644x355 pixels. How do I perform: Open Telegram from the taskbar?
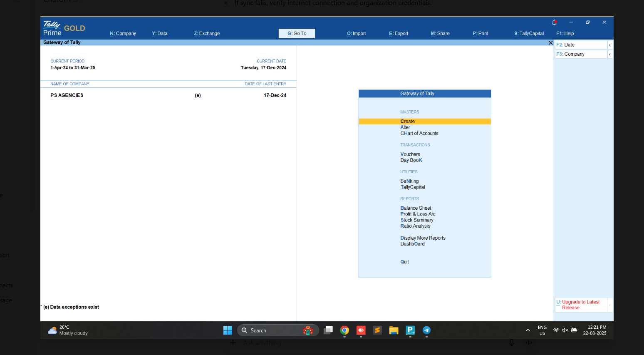pos(426,330)
